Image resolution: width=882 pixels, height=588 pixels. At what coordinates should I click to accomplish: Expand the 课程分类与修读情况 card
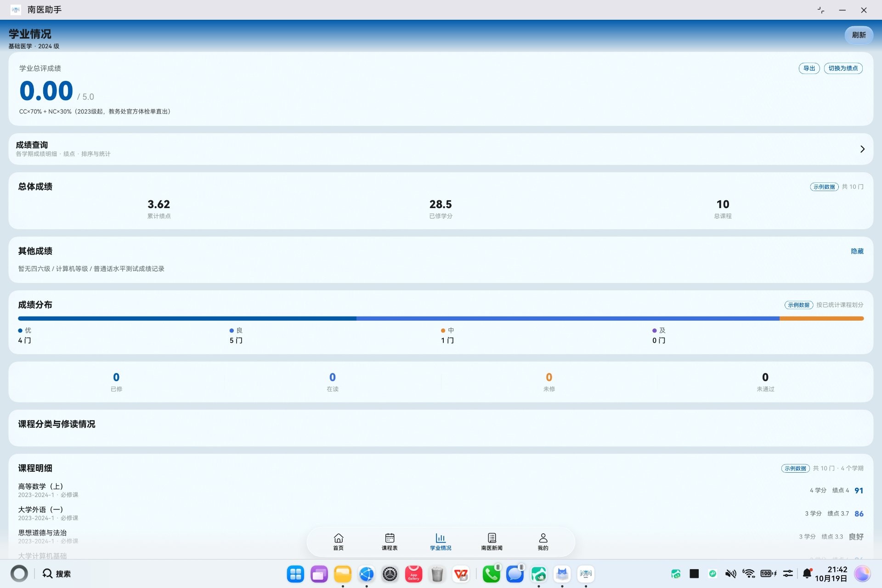click(x=441, y=428)
